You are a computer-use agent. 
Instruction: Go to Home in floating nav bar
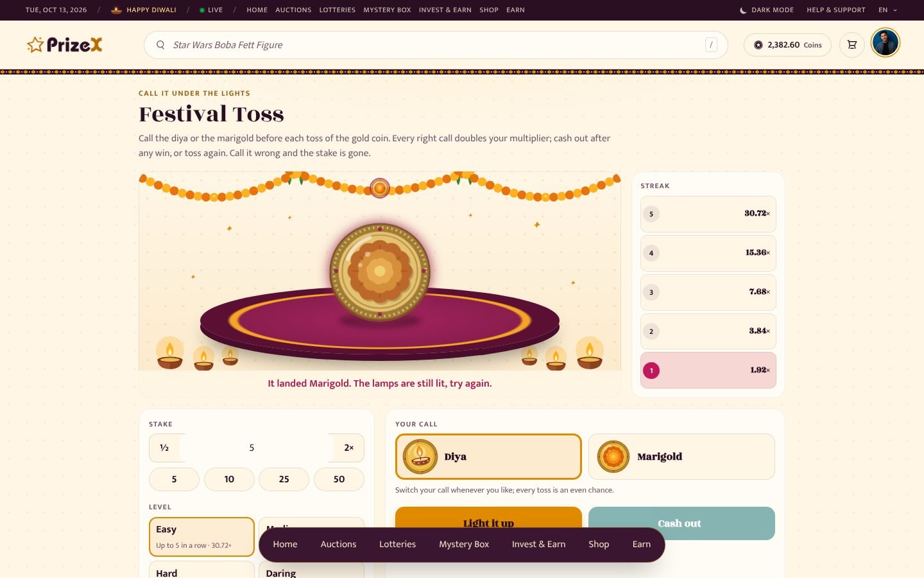point(285,544)
